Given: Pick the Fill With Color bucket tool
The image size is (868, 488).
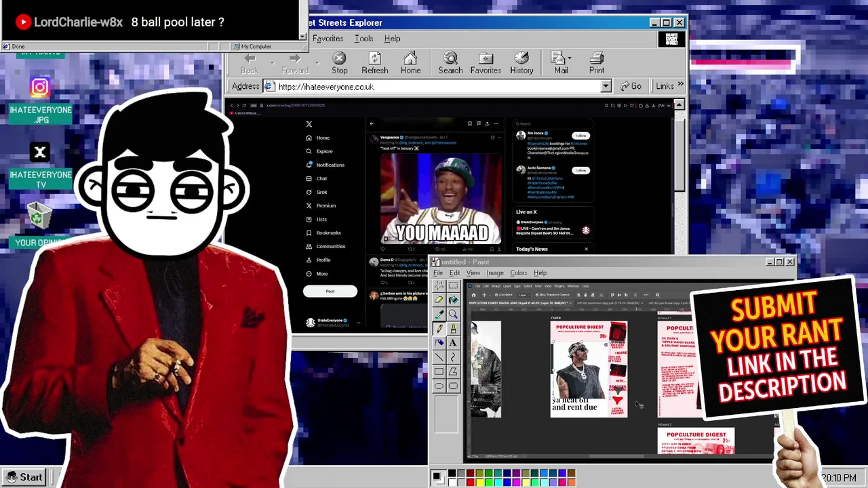Looking at the screenshot, I should tap(453, 300).
